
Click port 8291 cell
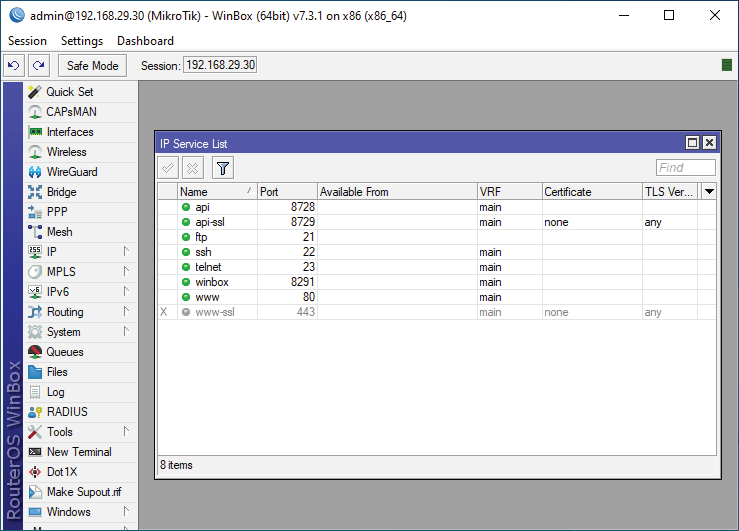pyautogui.click(x=287, y=282)
